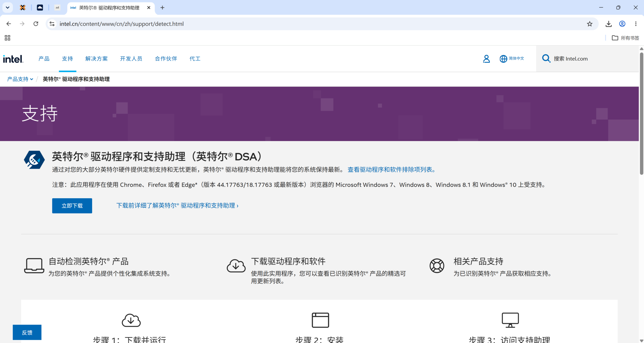Click the monitor icon above 步骤 3
The image size is (644, 343).
pos(510,320)
